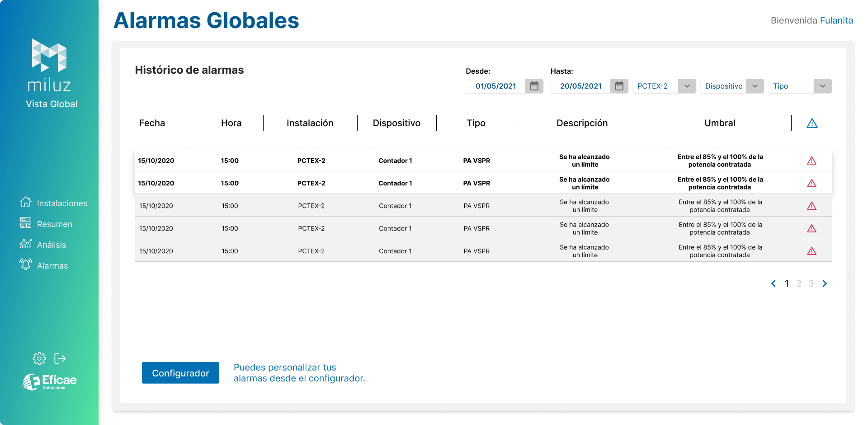Click the red warning icon in last row
The image size is (868, 425).
tap(812, 251)
